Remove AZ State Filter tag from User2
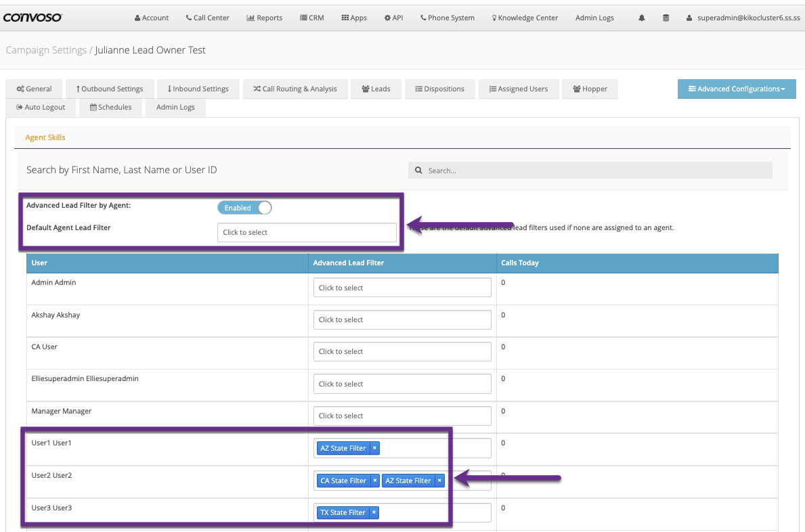This screenshot has width=805, height=532. [x=439, y=481]
